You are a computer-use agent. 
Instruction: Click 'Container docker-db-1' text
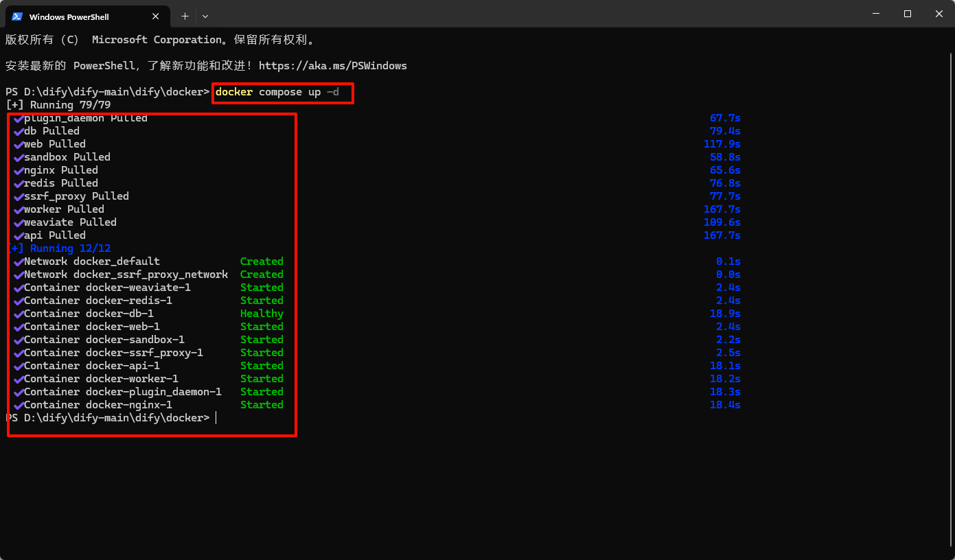click(x=89, y=314)
